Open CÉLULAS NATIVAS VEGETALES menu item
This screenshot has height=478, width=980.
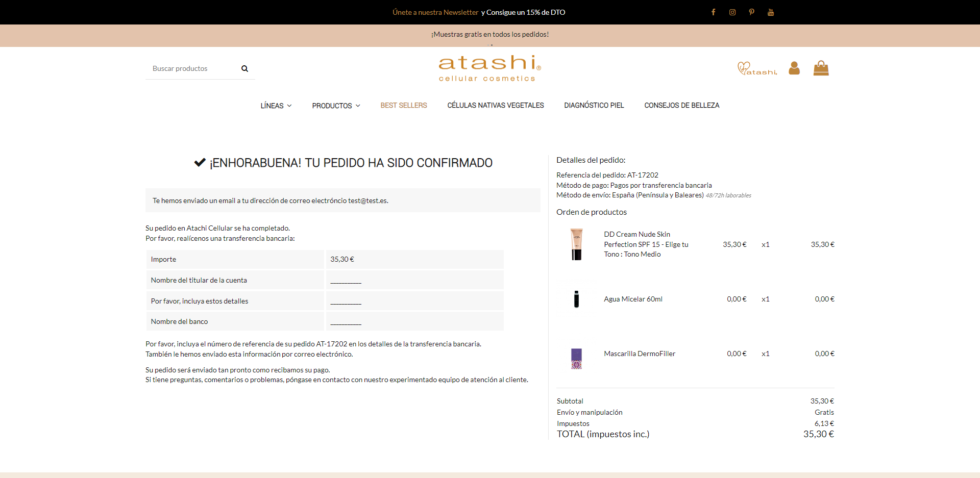coord(496,106)
